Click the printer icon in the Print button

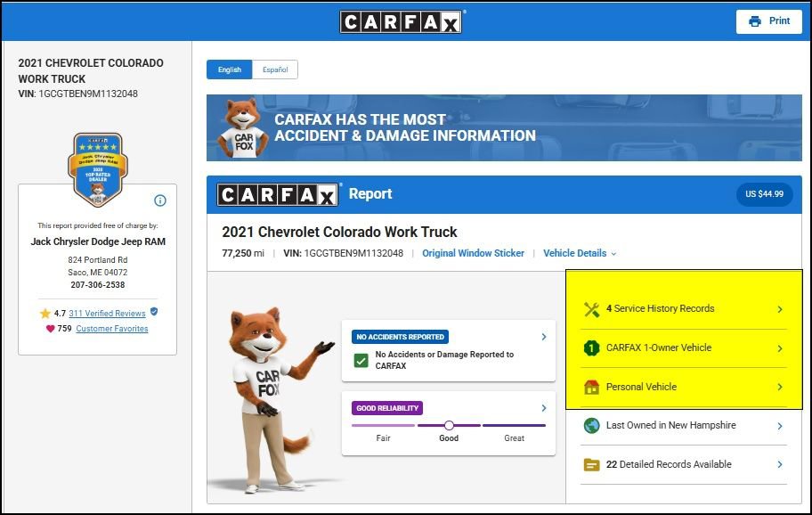coord(755,21)
